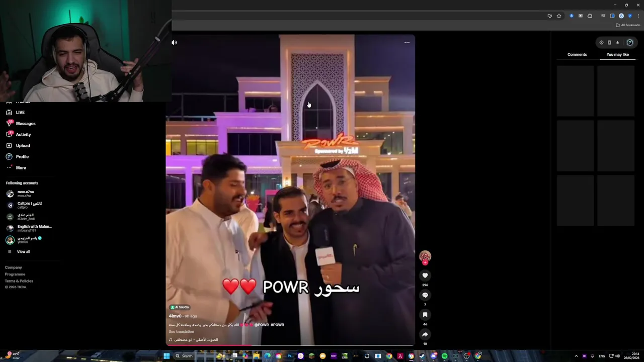Click the Al Saudia location tag
Screen dimensions: 644x362
point(180,307)
